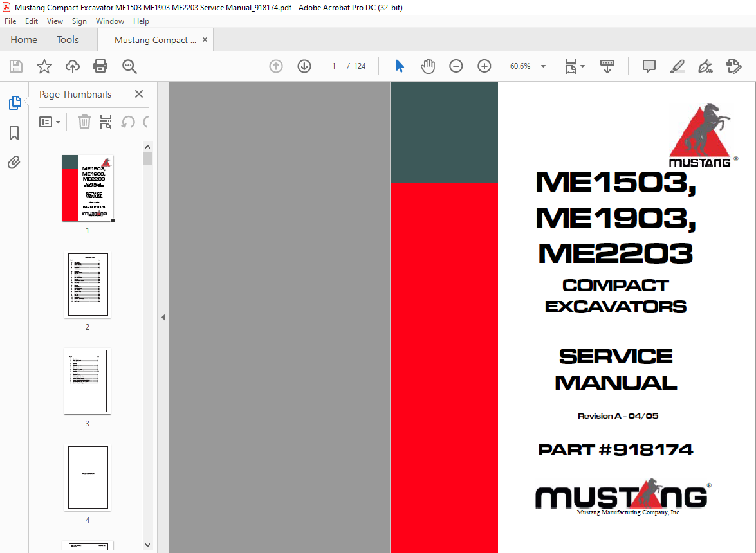The width and height of the screenshot is (756, 553).
Task: Open thumbnails options dropdown
Action: [x=50, y=122]
